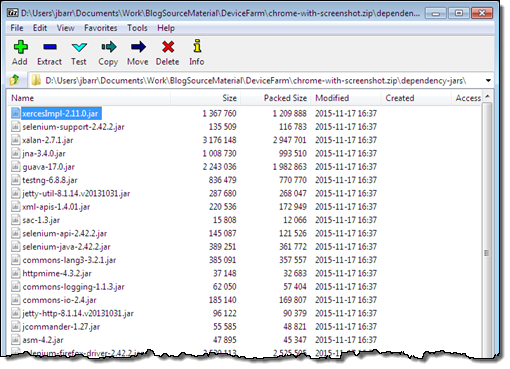
Task: Click the Copy toolbar icon
Action: pyautogui.click(x=109, y=47)
